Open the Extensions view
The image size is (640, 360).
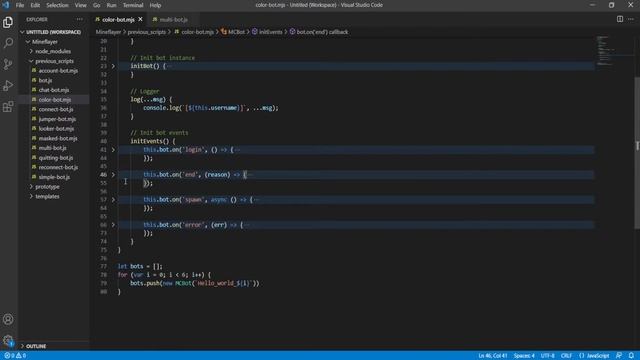8,107
